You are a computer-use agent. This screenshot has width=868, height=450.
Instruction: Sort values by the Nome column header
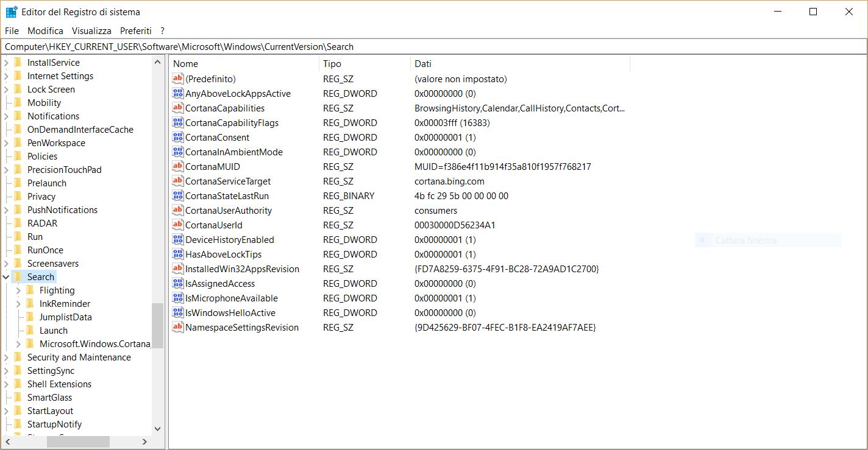click(x=244, y=63)
